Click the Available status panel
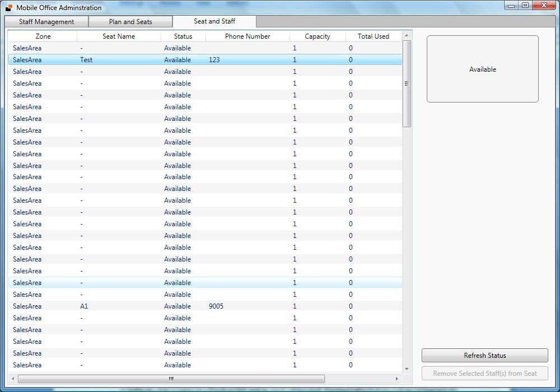 click(482, 69)
